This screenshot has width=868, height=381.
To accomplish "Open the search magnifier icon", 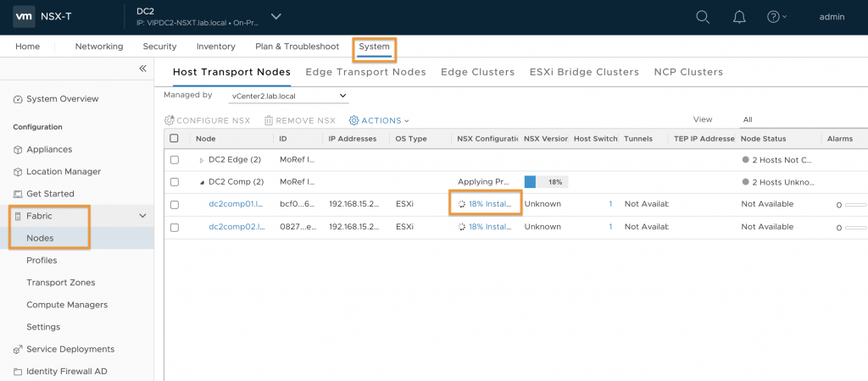I will click(x=703, y=17).
